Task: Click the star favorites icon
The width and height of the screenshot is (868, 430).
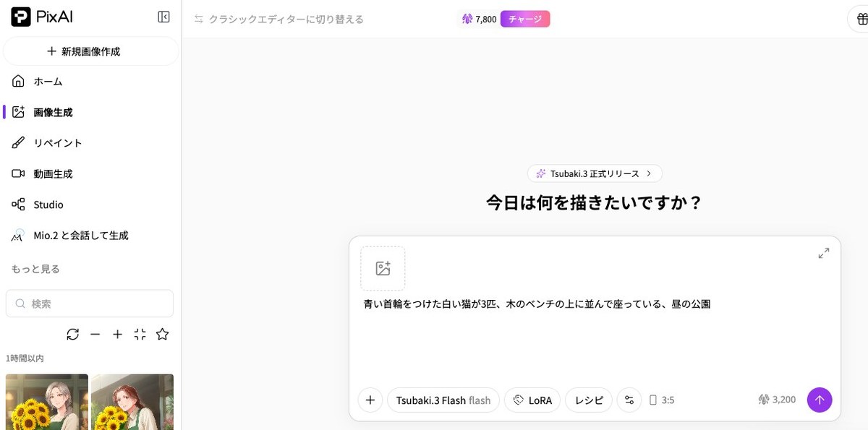Action: [163, 334]
